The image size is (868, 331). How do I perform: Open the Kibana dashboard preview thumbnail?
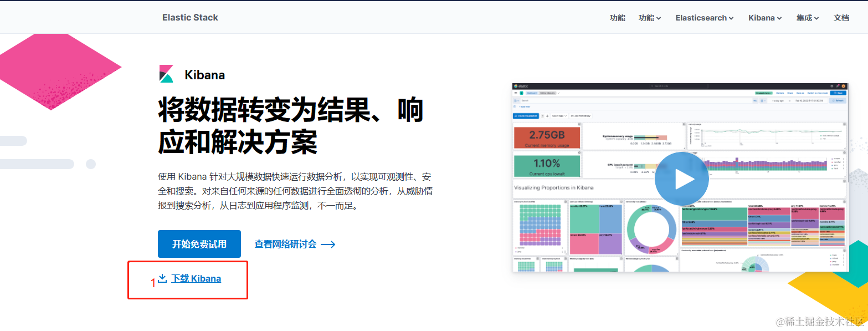point(680,177)
